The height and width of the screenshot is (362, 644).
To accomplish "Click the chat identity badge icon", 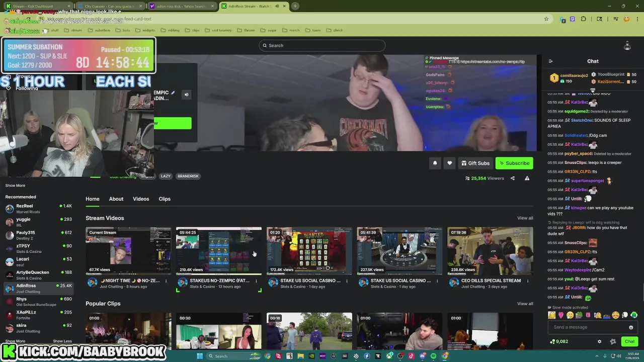I will tap(613, 341).
